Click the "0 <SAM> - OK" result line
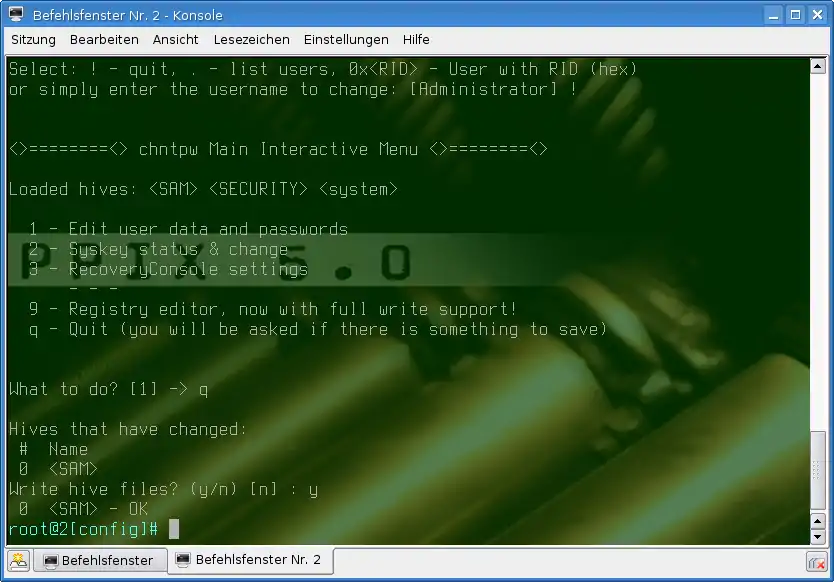 [x=84, y=509]
